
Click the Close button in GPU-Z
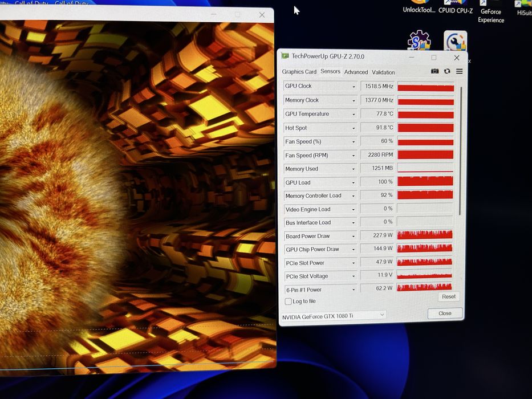(445, 313)
